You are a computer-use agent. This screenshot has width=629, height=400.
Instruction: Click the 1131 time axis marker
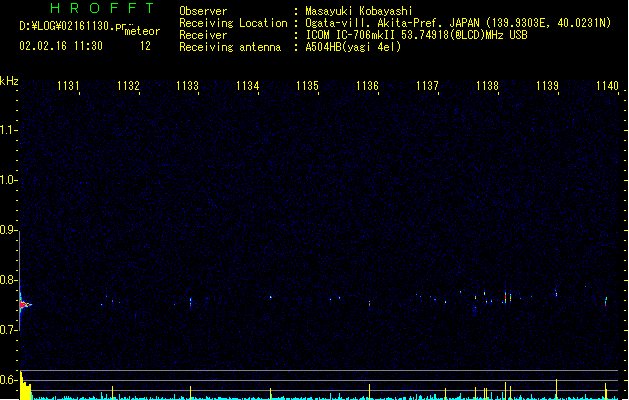pyautogui.click(x=68, y=86)
